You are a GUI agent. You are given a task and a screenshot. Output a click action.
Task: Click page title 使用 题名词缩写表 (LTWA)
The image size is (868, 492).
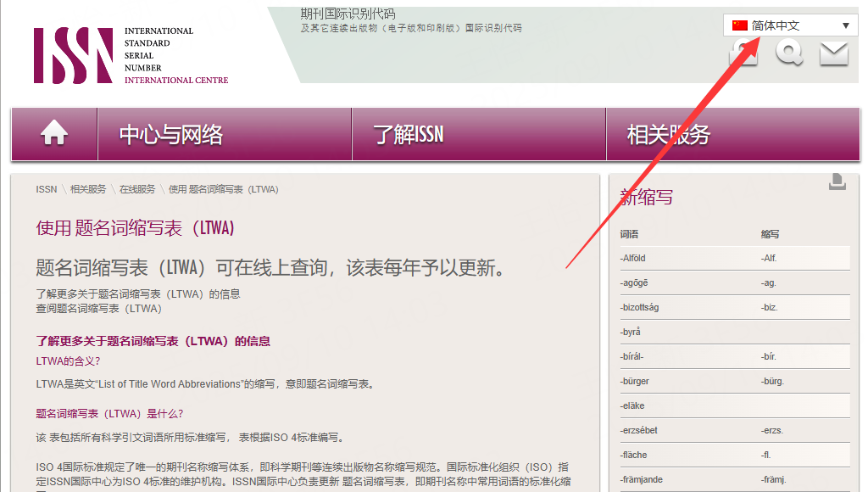pyautogui.click(x=135, y=227)
